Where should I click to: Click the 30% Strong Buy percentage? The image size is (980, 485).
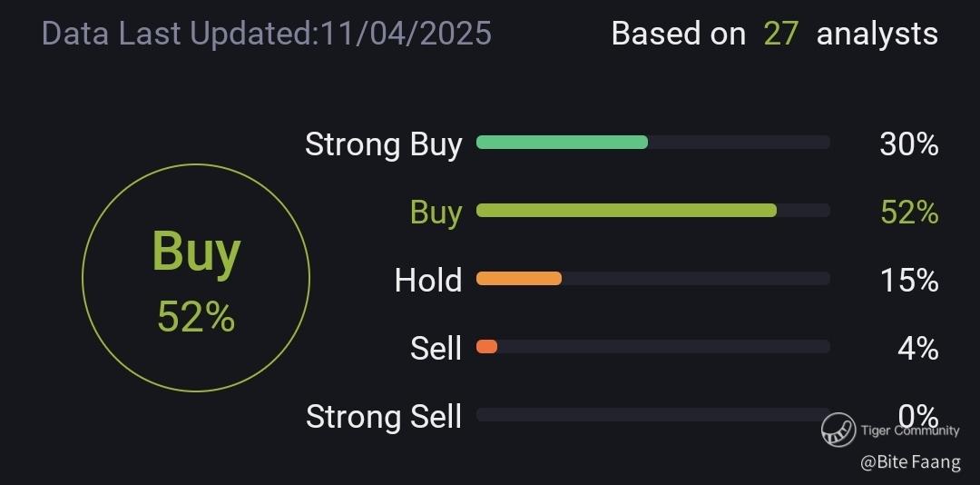tap(908, 144)
